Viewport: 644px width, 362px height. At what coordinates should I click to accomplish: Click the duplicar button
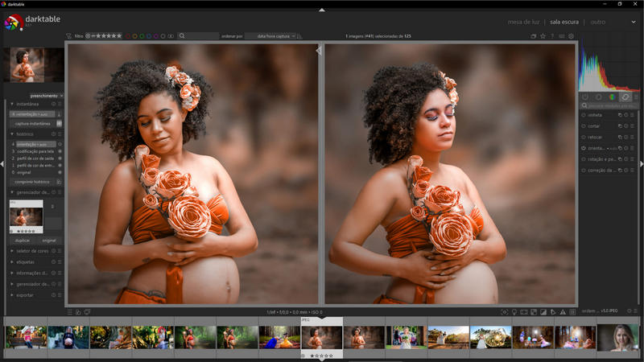pos(23,241)
